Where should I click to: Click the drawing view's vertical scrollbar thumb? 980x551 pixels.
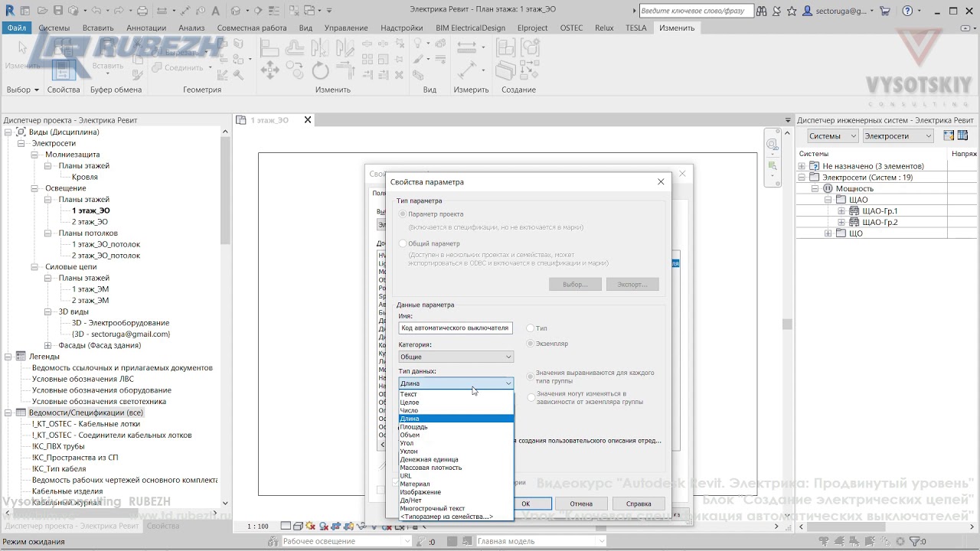(786, 324)
